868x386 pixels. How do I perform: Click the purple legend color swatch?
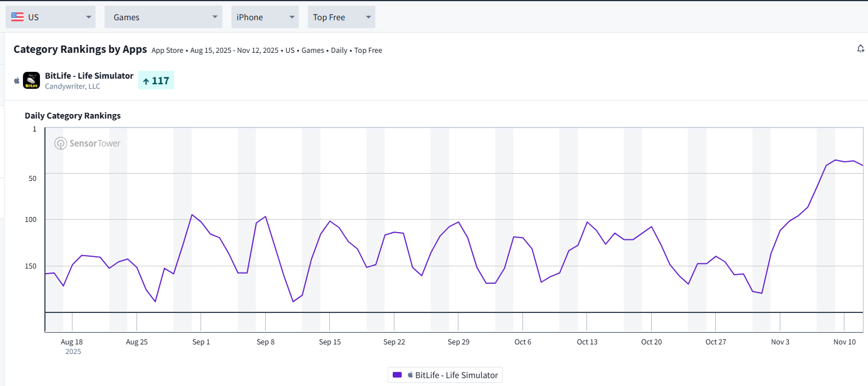(397, 375)
